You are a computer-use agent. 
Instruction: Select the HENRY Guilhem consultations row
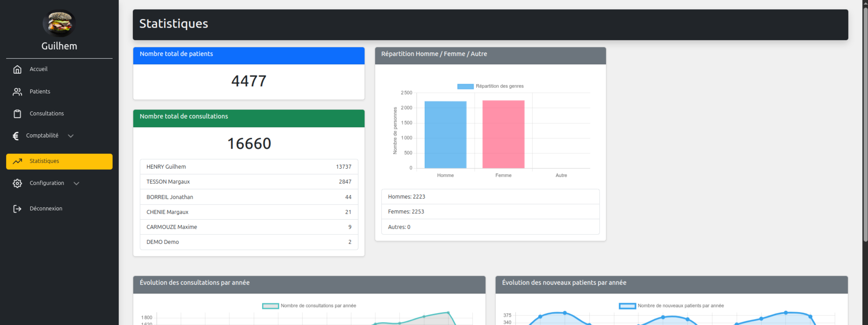point(249,167)
